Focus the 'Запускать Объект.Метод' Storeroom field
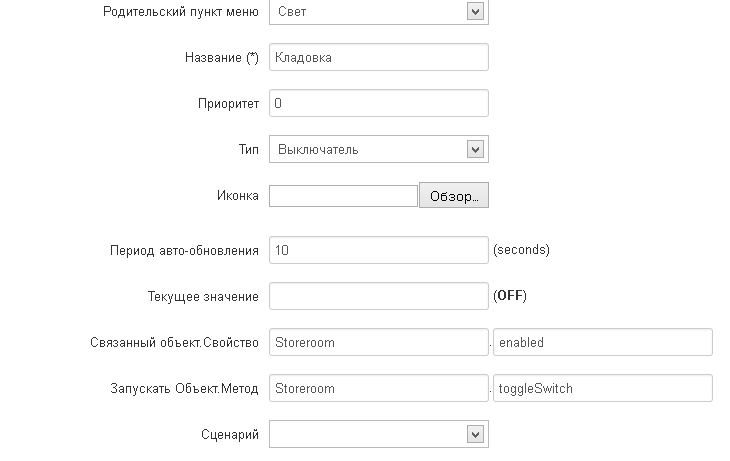The width and height of the screenshot is (730, 461). point(378,388)
